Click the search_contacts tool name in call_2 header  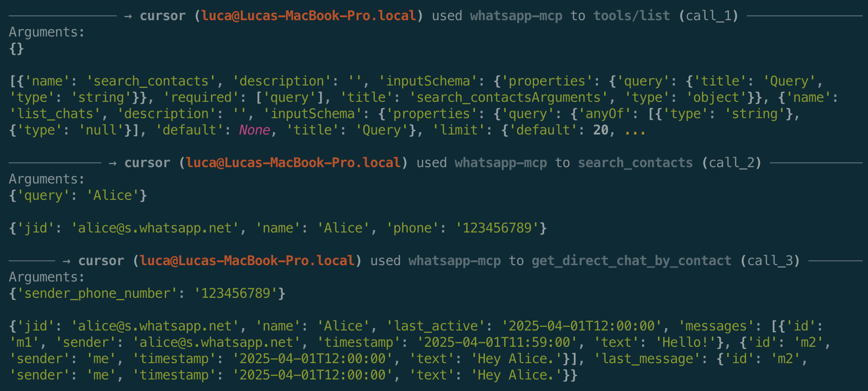(635, 163)
